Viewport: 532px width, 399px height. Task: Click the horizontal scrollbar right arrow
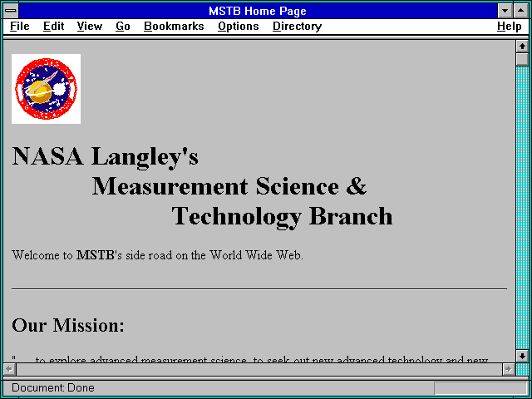[x=508, y=369]
